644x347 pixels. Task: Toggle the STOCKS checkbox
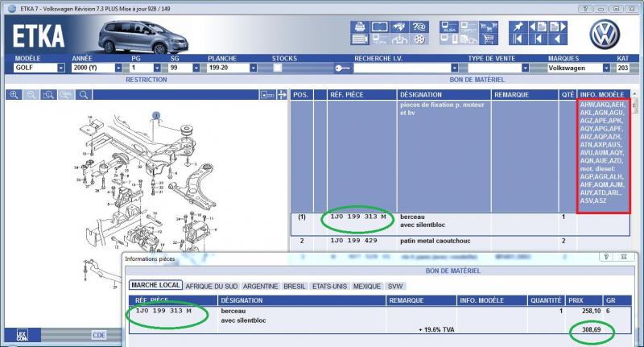(278, 68)
